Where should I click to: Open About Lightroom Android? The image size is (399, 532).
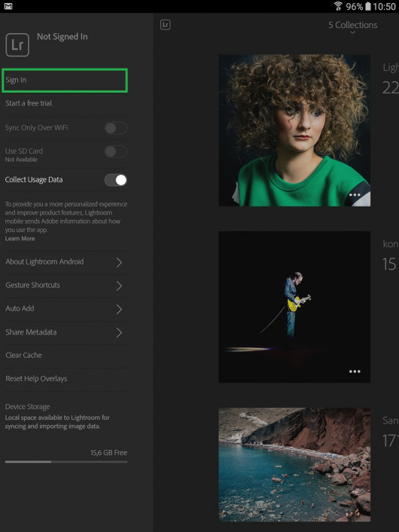(65, 262)
